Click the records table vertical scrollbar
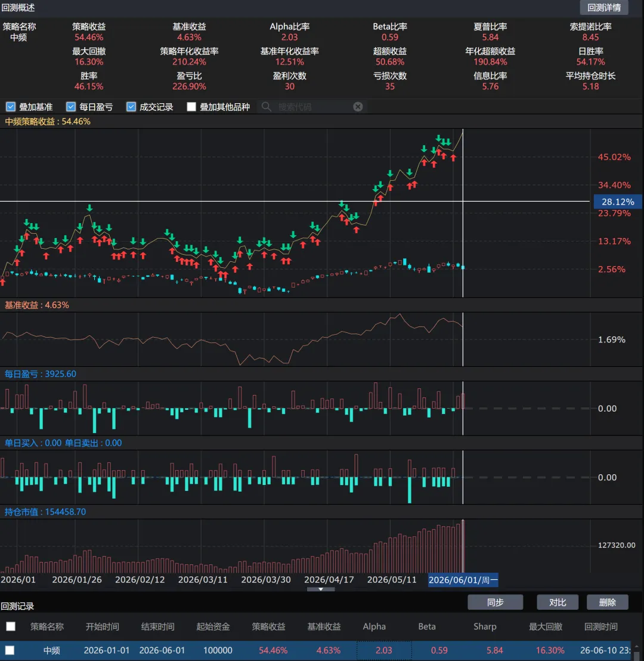 637,651
